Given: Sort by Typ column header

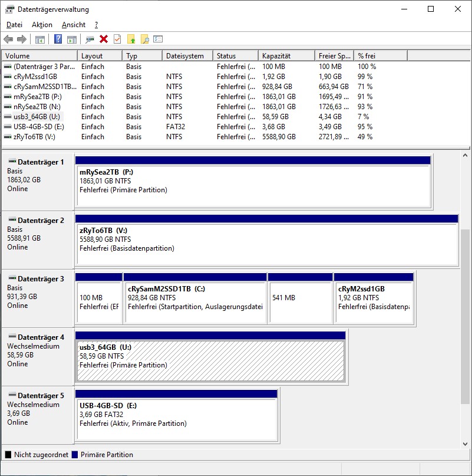Looking at the screenshot, I should pyautogui.click(x=142, y=56).
